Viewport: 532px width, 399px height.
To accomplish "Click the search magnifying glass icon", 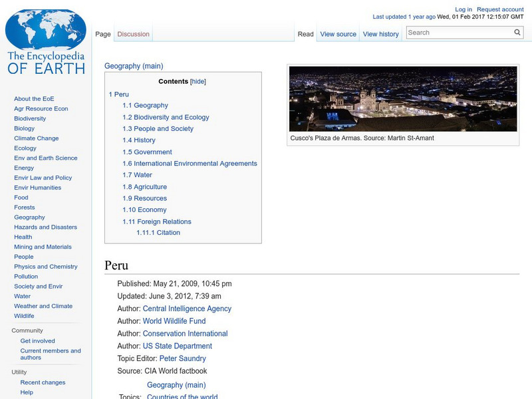I will [x=517, y=31].
